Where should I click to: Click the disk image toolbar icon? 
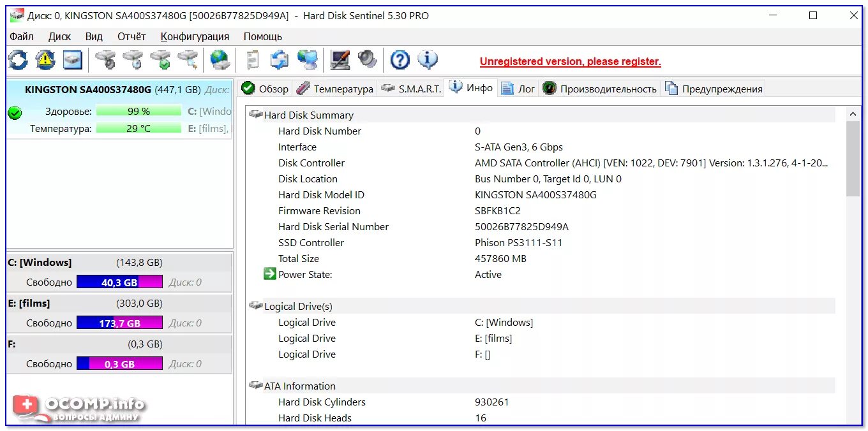73,61
